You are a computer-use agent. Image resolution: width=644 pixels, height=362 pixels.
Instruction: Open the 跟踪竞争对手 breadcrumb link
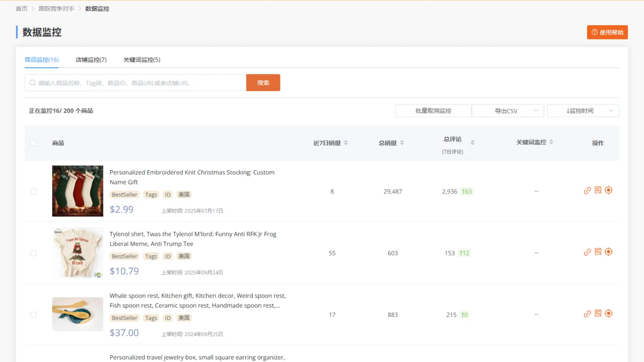[x=56, y=8]
